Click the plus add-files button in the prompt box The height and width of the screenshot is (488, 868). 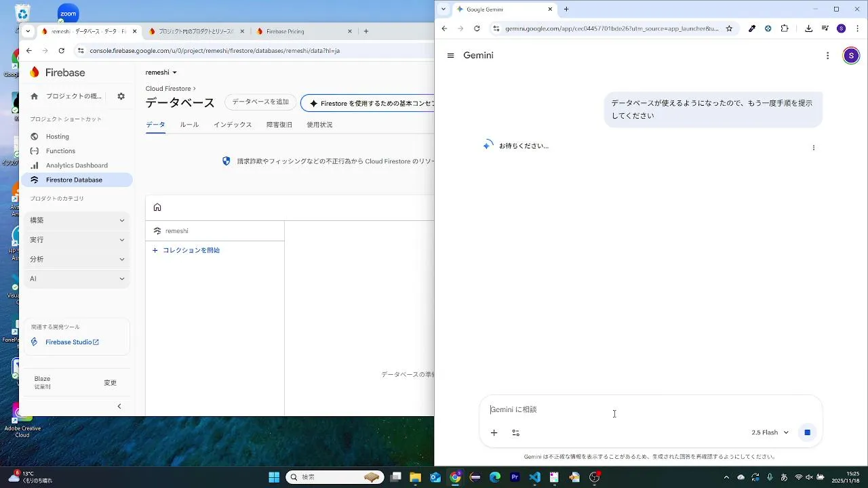(x=494, y=432)
